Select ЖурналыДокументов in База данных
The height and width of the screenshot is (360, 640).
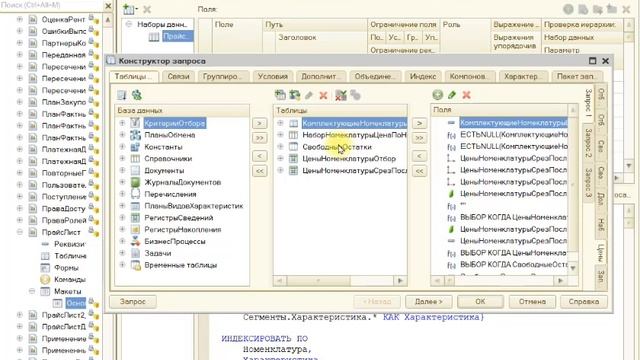click(x=182, y=182)
